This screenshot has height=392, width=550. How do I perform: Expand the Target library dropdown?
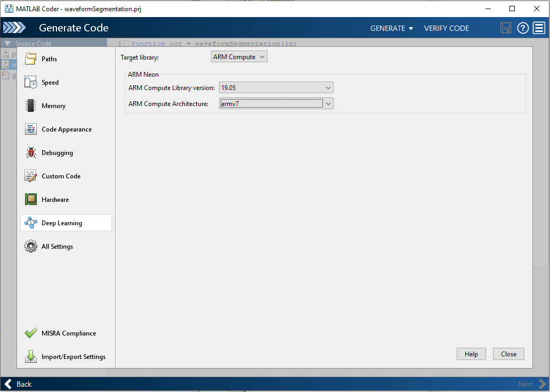pos(239,57)
